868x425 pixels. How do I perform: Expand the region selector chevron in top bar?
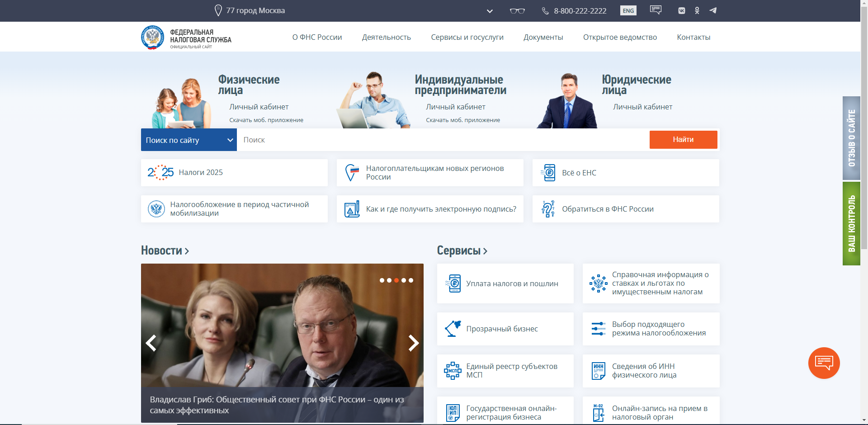click(490, 11)
